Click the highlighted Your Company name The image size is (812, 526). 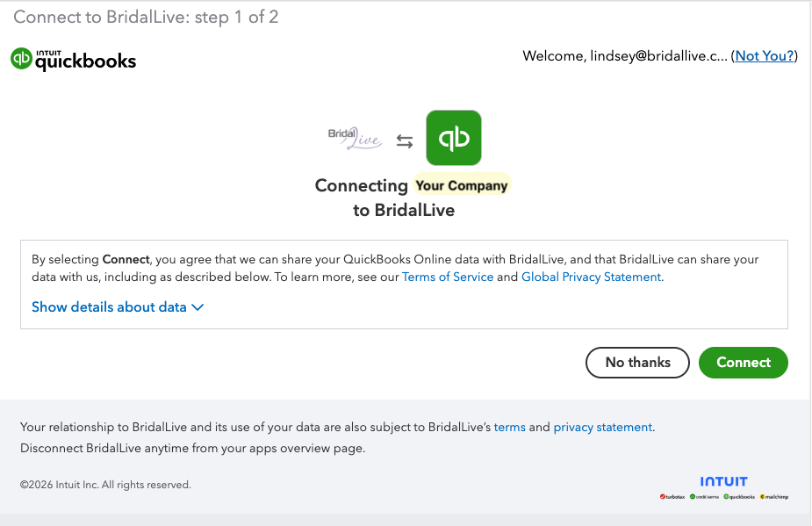[x=462, y=185]
